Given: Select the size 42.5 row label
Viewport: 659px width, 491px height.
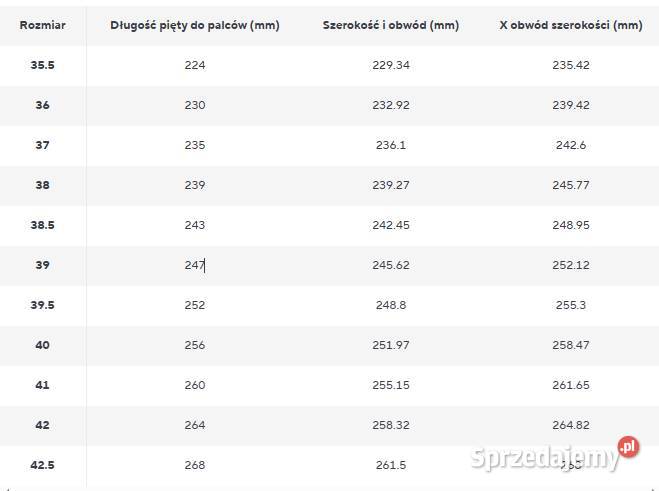Looking at the screenshot, I should [x=42, y=465].
